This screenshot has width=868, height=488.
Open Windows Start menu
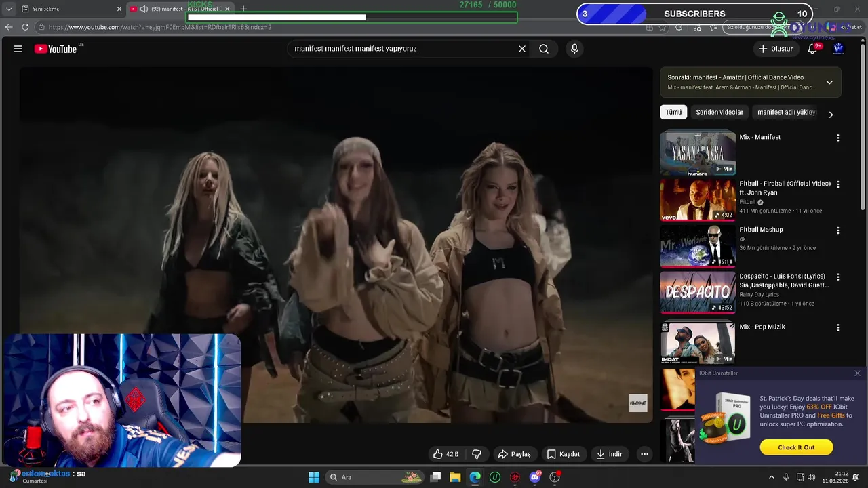pos(314,477)
